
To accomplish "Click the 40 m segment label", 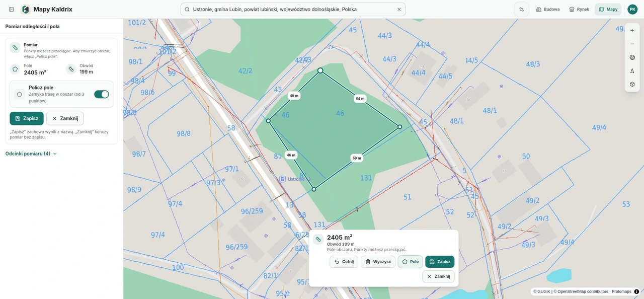I will click(x=294, y=96).
